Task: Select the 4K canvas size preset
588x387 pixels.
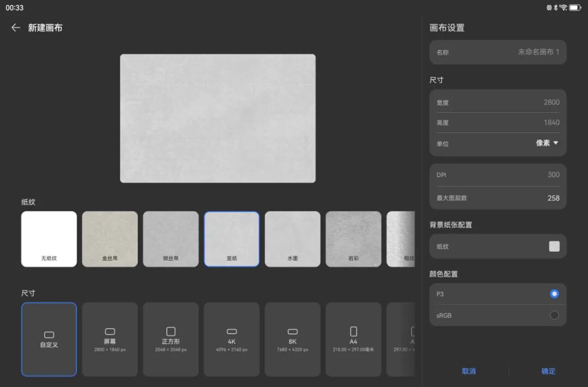Action: 232,340
